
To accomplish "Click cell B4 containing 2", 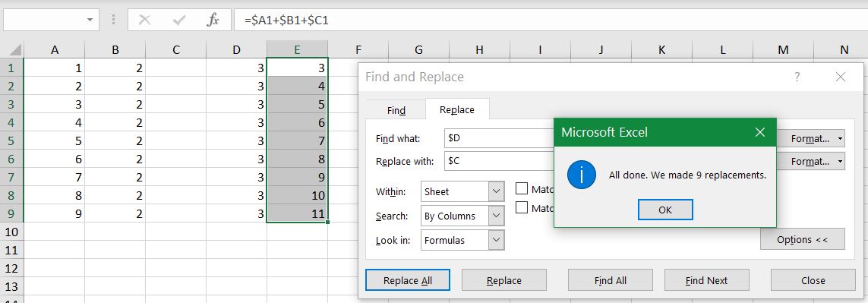I will pyautogui.click(x=115, y=122).
